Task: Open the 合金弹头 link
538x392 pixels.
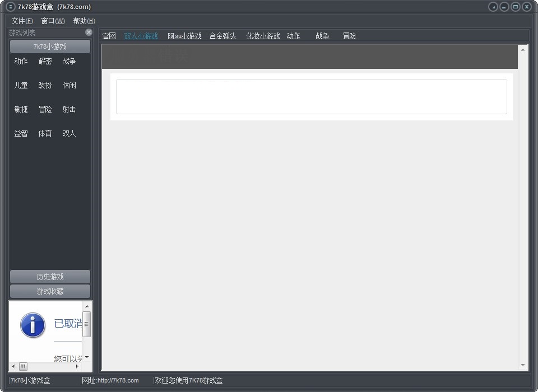Action: coord(222,36)
